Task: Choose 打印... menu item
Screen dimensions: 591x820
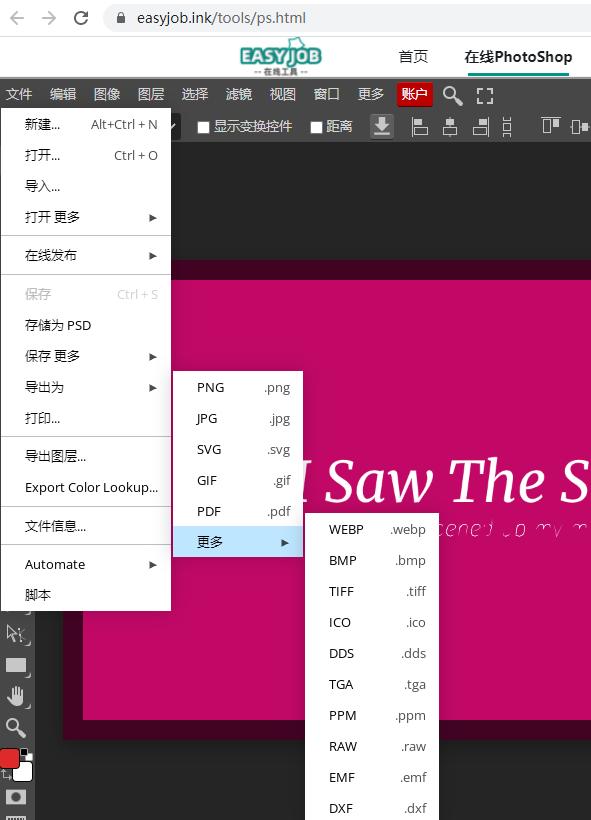Action: click(x=86, y=418)
